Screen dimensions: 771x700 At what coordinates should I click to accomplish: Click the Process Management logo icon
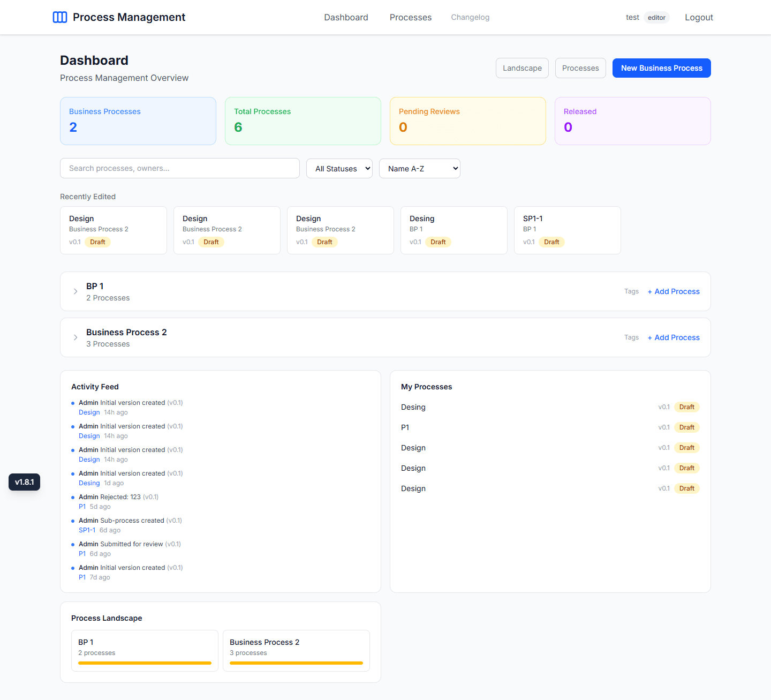pyautogui.click(x=60, y=17)
